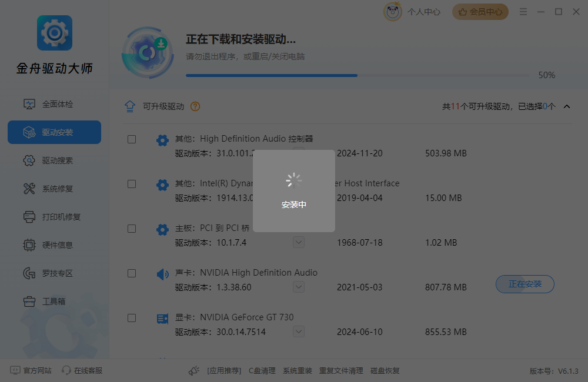Click the wrench icon of 系统修复
The image size is (588, 382).
pyautogui.click(x=29, y=189)
